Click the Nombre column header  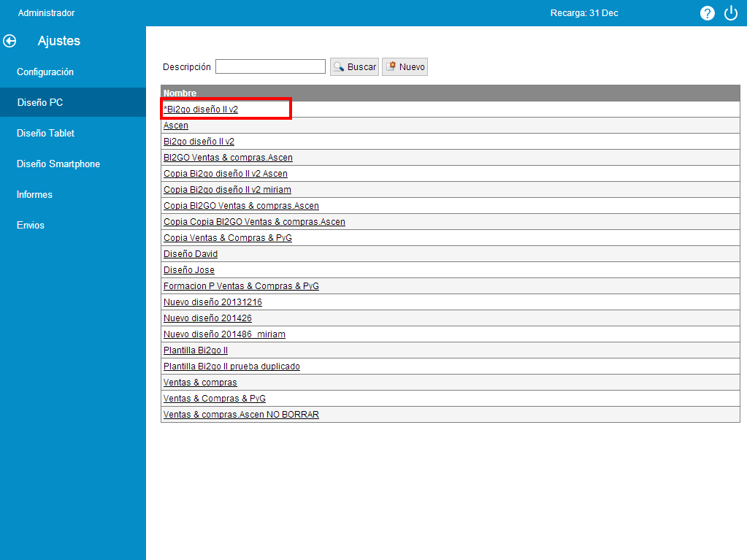pos(180,93)
